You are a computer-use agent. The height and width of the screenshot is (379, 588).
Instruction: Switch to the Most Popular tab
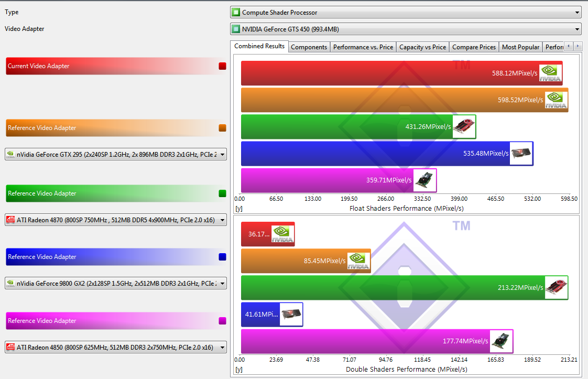(520, 47)
